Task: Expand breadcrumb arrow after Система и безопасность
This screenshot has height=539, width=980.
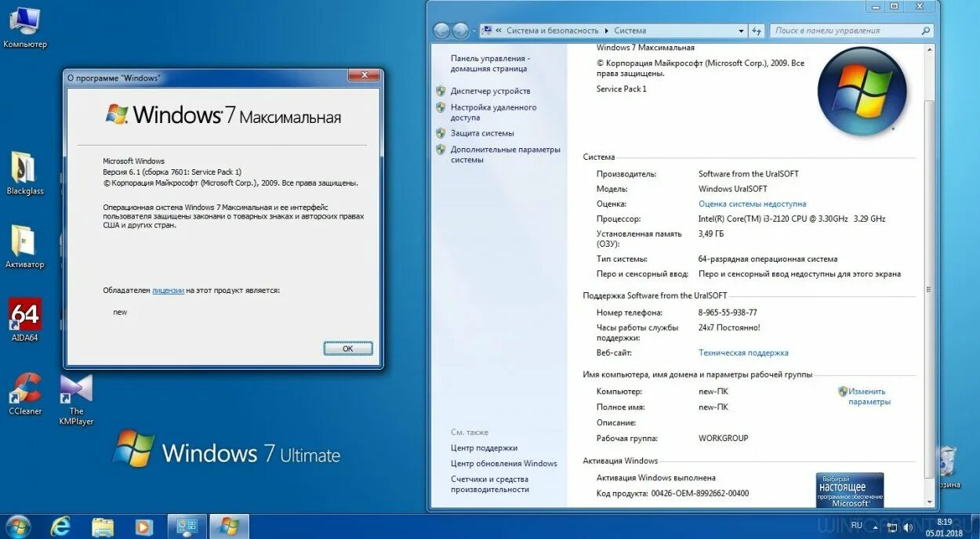Action: click(x=606, y=31)
